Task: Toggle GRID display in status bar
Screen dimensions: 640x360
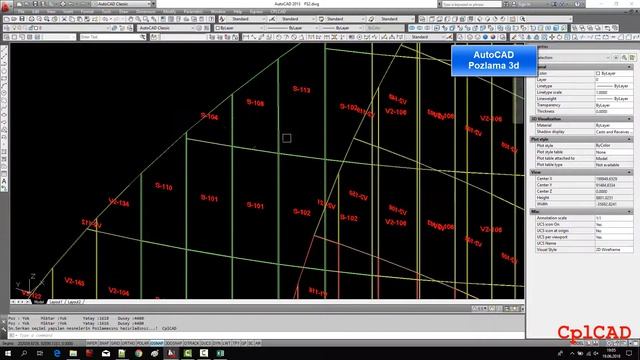Action: coord(116,343)
